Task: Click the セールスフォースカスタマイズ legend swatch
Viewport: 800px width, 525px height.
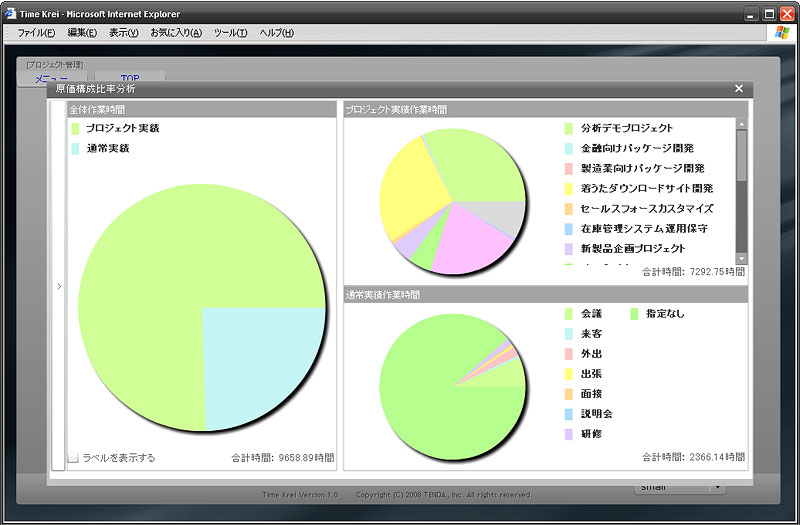Action: [569, 209]
